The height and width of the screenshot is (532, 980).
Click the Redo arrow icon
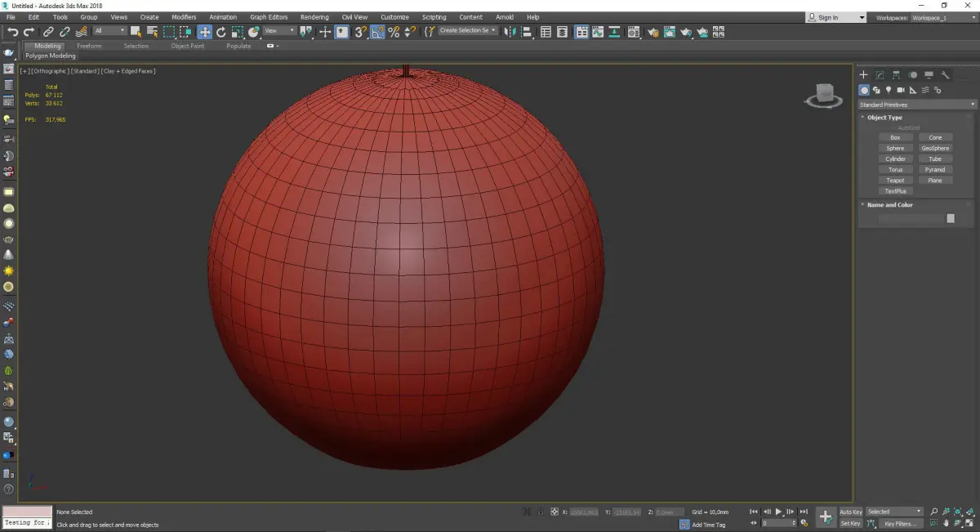click(29, 32)
